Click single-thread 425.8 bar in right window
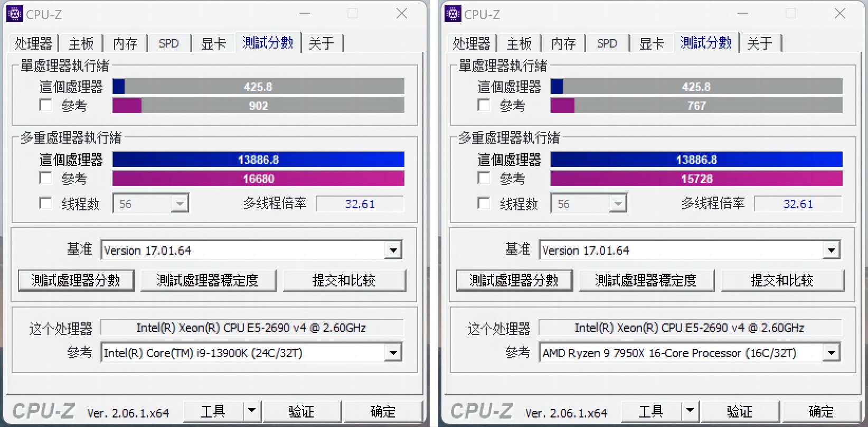Screen dimensions: 868x427 696,86
